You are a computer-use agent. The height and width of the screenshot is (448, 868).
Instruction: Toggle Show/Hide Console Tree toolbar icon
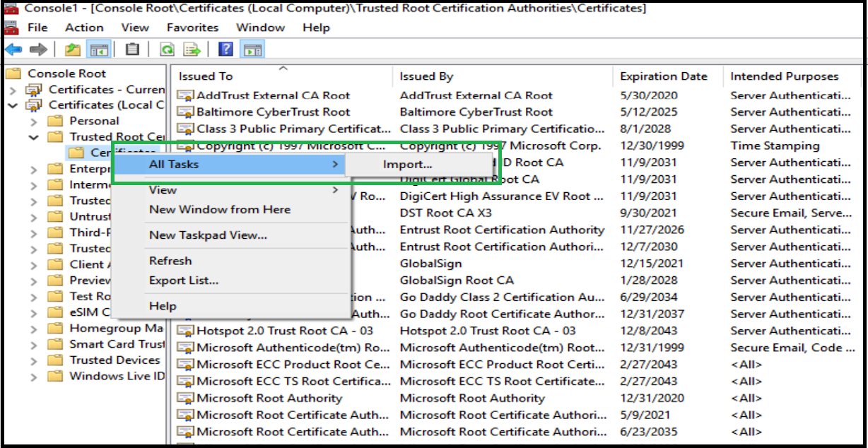(x=98, y=49)
